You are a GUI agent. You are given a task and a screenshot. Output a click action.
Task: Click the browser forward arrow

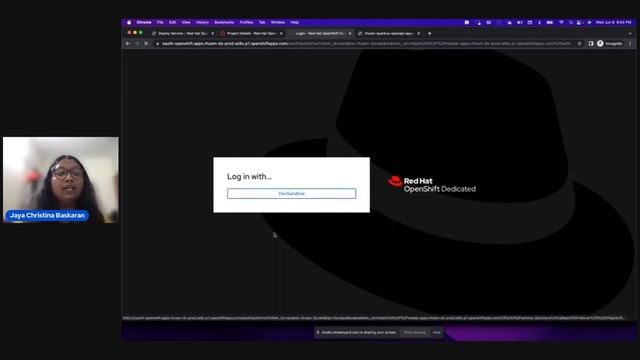(x=137, y=43)
